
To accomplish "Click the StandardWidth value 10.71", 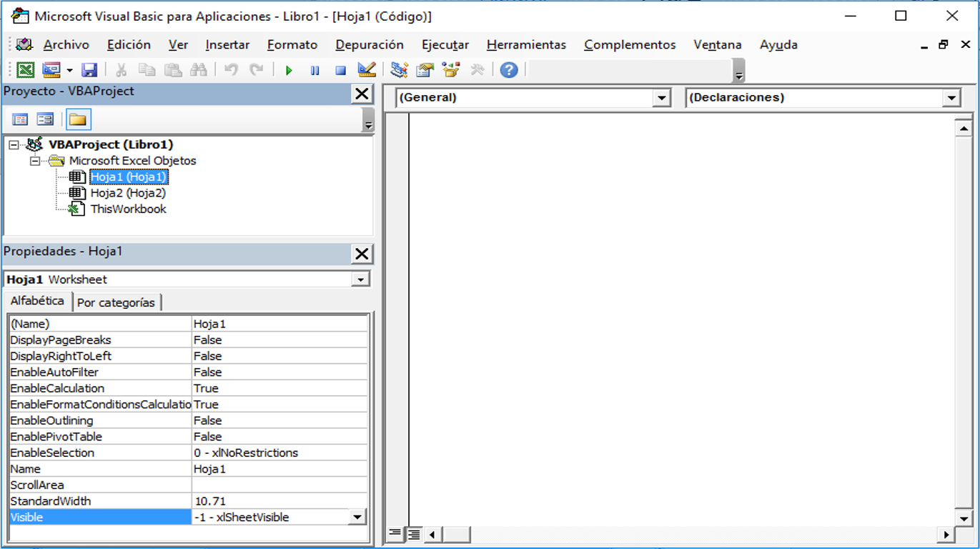I will (x=279, y=501).
